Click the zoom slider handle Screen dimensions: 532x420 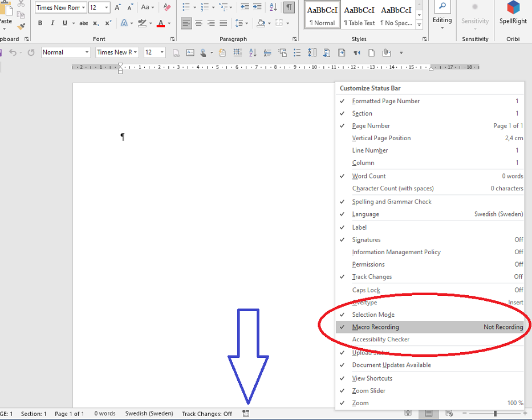495,413
